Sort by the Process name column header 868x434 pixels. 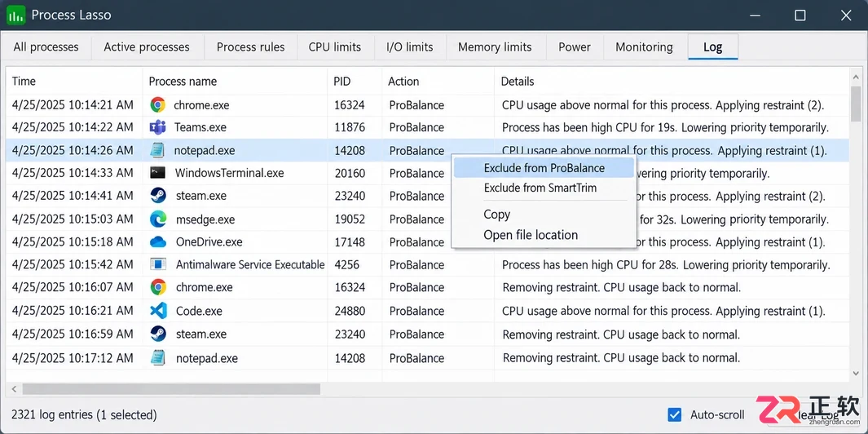coord(235,82)
